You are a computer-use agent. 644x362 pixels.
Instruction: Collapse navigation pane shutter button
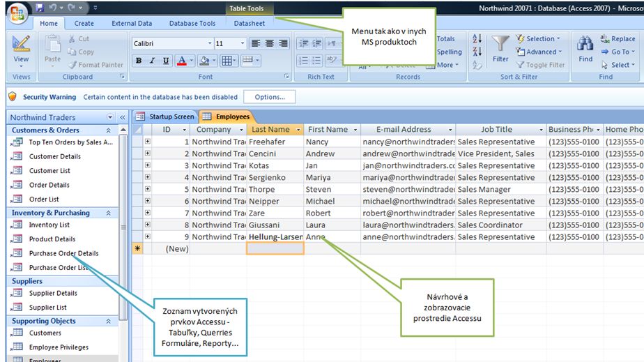tap(123, 117)
